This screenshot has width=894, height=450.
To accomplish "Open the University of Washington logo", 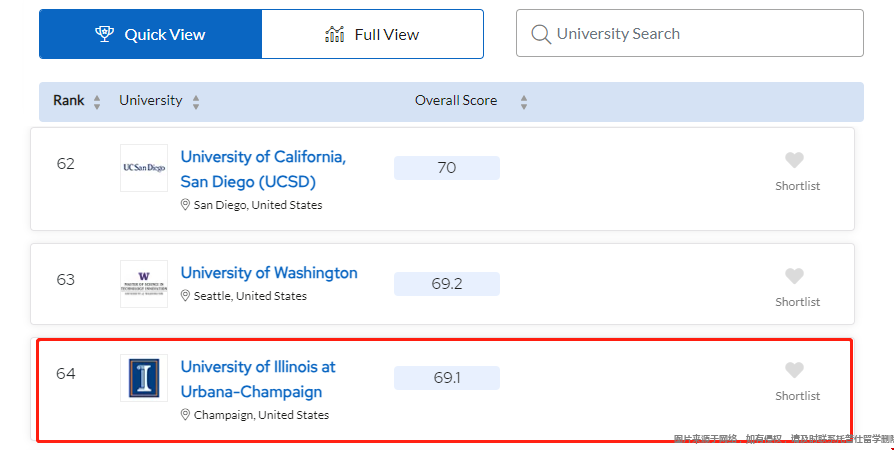I will (144, 284).
